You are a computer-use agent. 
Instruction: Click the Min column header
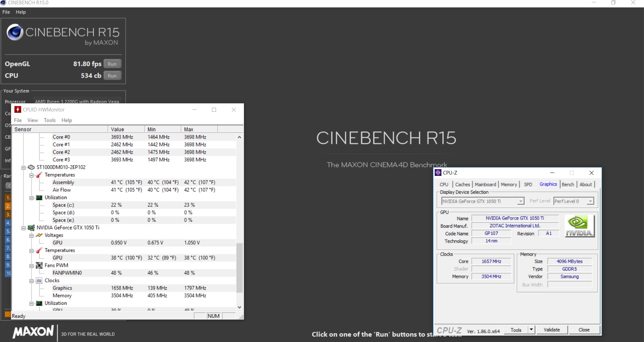[x=163, y=129]
